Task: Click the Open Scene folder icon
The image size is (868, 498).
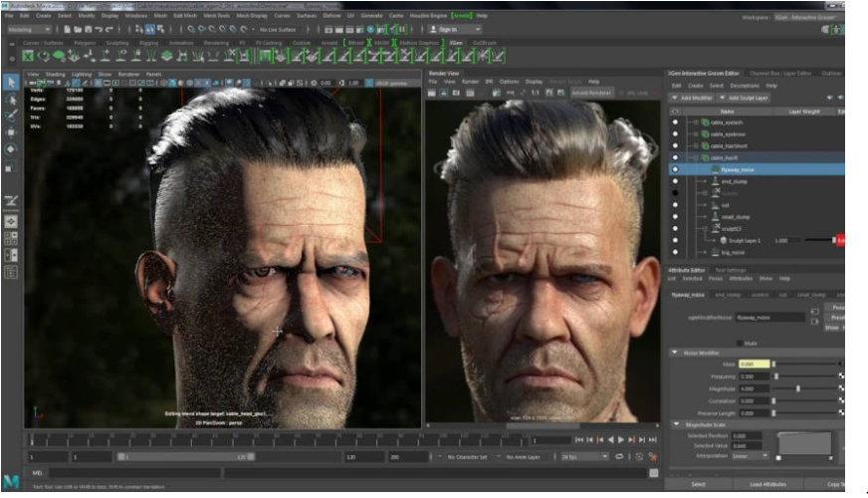Action: coord(78,29)
